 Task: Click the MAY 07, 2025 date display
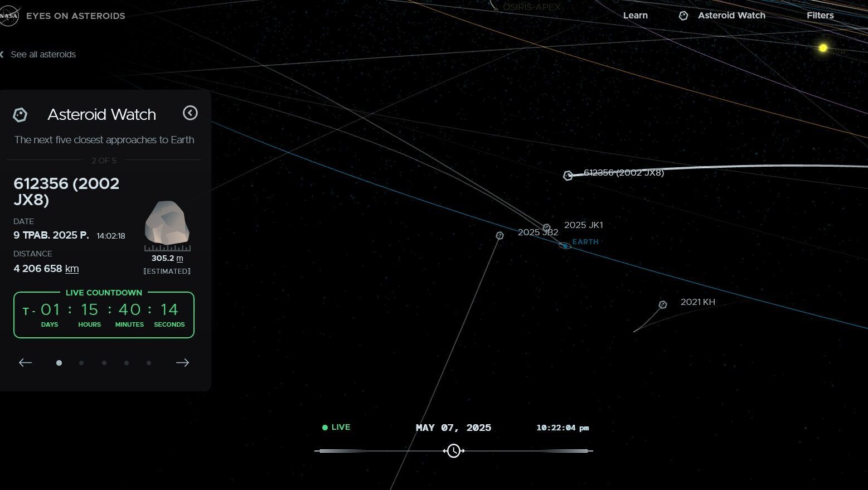[x=453, y=428]
